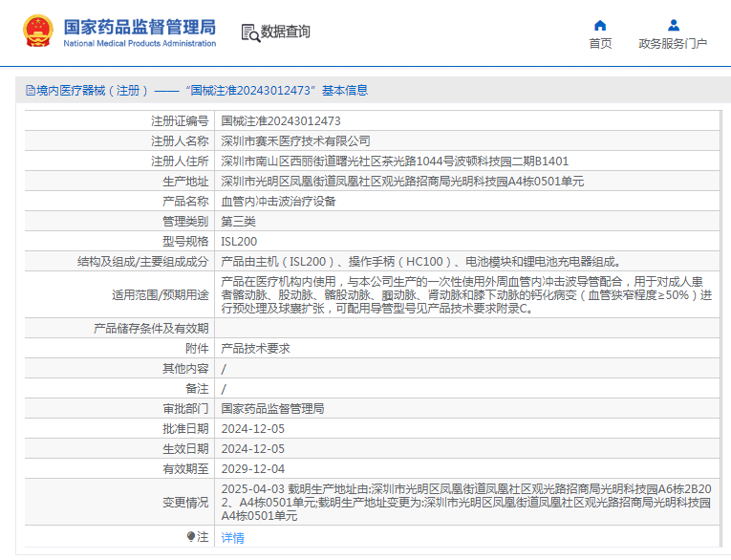Select the 生产地址 address value
This screenshot has width=731, height=560.
pyautogui.click(x=402, y=182)
